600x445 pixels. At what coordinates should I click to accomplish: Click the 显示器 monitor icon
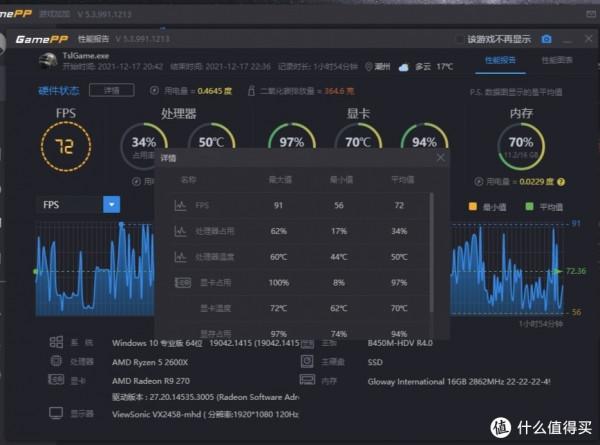pyautogui.click(x=56, y=412)
